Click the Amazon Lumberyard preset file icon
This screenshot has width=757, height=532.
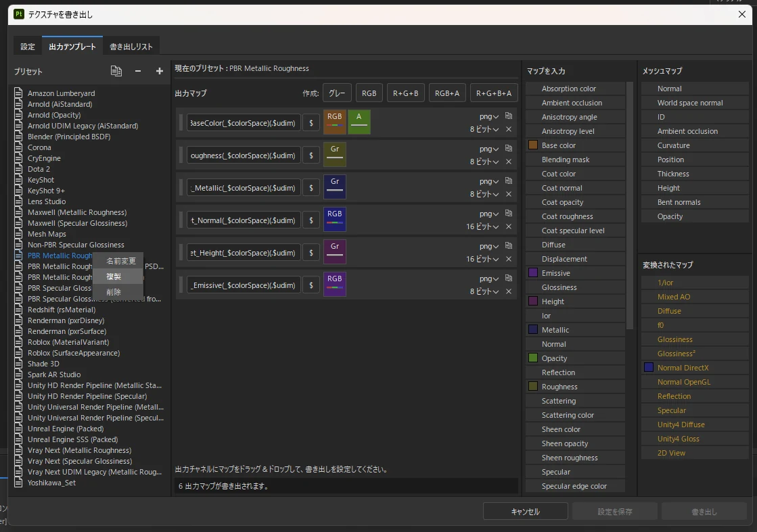tap(18, 93)
